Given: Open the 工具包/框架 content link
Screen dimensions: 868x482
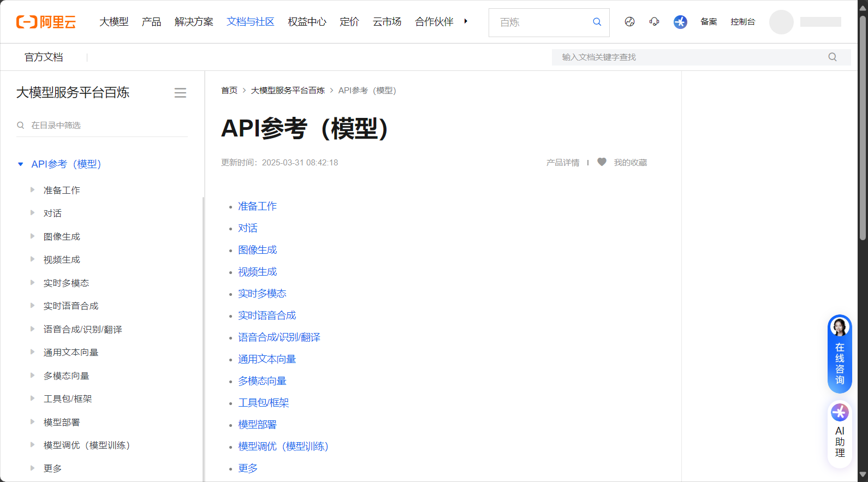Looking at the screenshot, I should coord(264,403).
